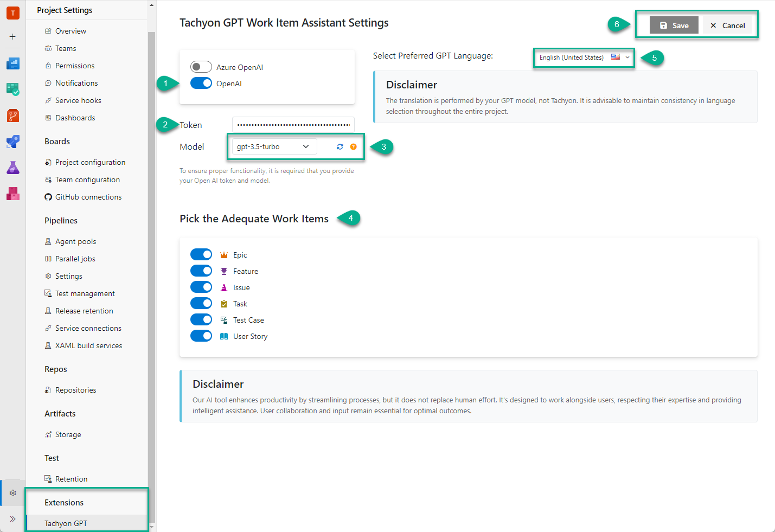Click the Token input field
This screenshot has height=532, width=775.
coord(293,124)
